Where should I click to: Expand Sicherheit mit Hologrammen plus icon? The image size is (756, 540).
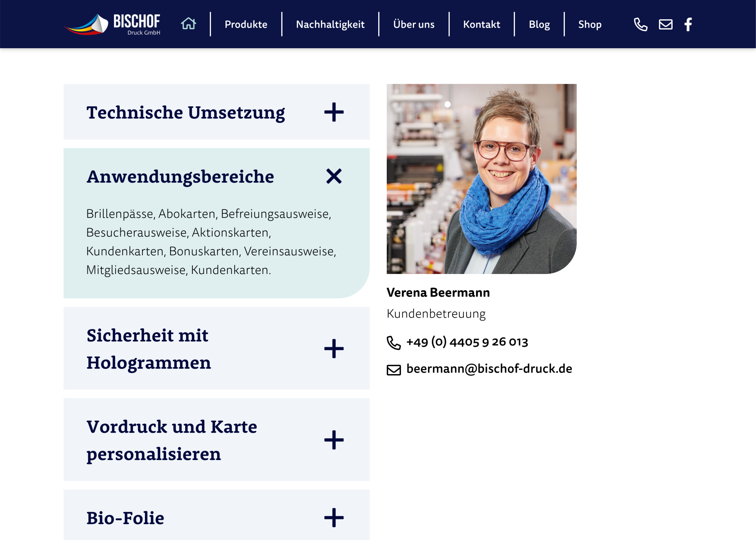click(x=334, y=349)
